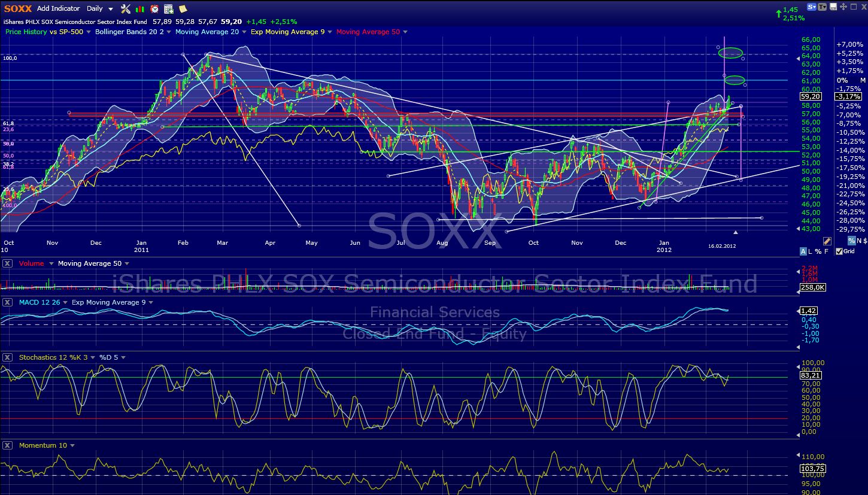Image resolution: width=868 pixels, height=495 pixels.
Task: Click the blue S dropdown icon
Action: click(x=812, y=7)
